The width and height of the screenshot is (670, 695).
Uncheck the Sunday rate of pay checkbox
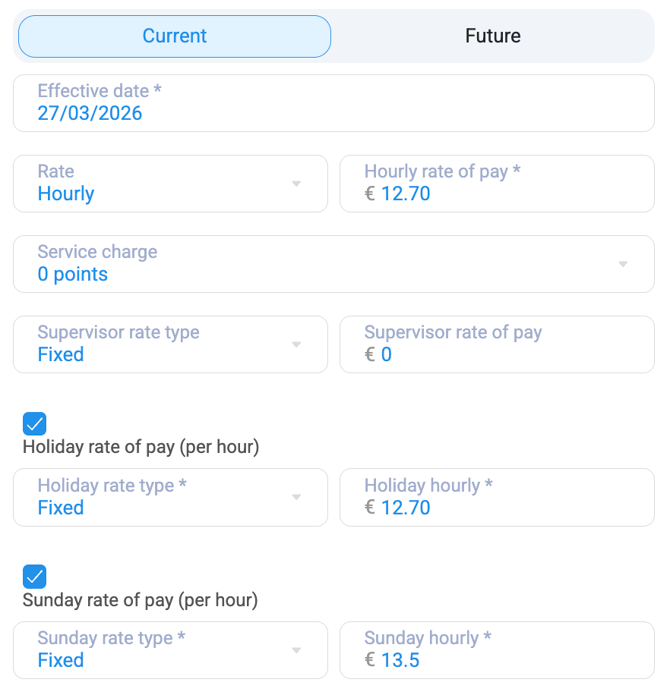point(34,576)
